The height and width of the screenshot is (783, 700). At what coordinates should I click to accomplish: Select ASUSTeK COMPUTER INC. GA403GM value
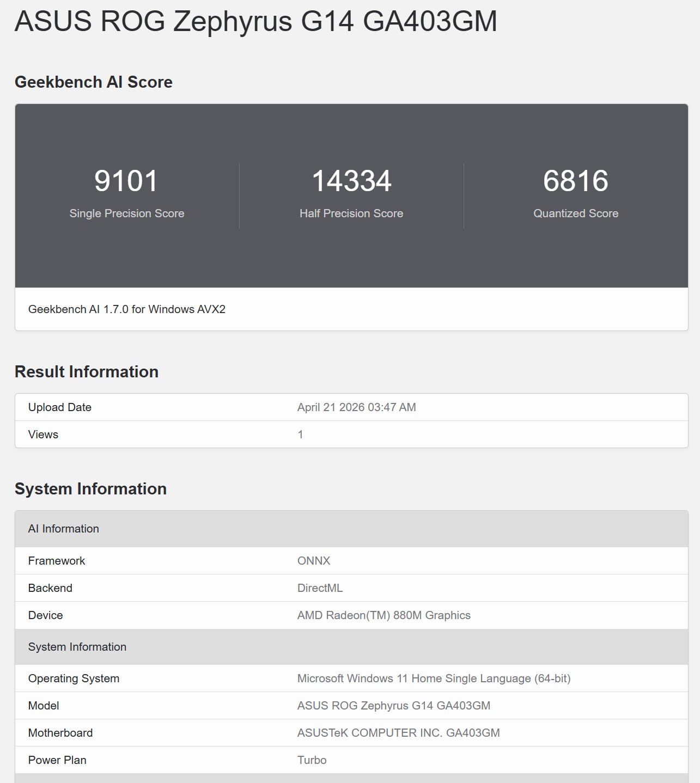point(399,733)
